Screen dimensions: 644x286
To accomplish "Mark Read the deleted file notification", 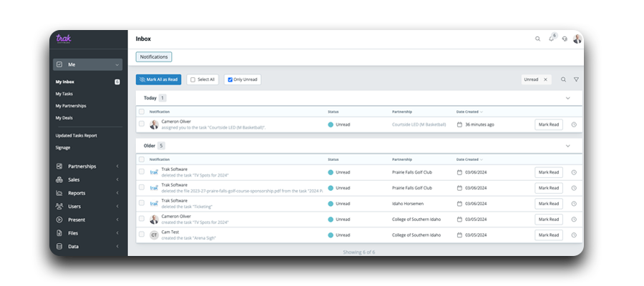I will point(549,188).
